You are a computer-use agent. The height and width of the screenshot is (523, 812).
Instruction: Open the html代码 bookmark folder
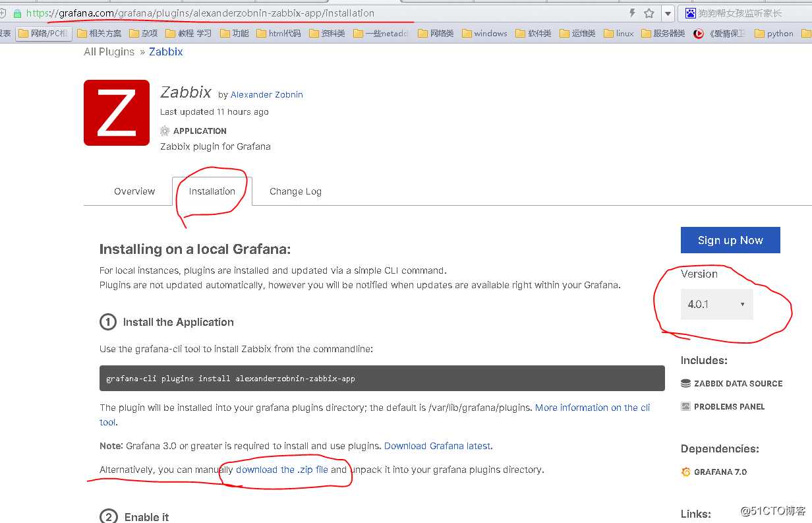278,33
